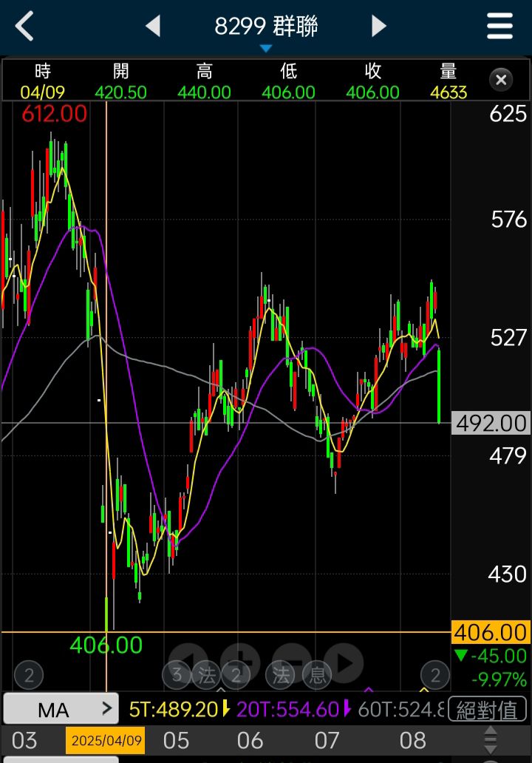Tap the 07 month label on timeline
The height and width of the screenshot is (763, 532).
pos(327,740)
